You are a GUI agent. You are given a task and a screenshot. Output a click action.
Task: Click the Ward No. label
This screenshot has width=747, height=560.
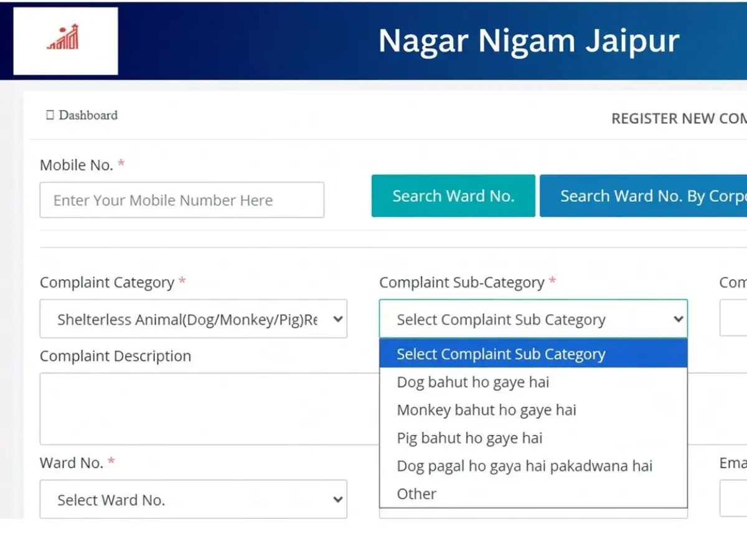pos(77,462)
